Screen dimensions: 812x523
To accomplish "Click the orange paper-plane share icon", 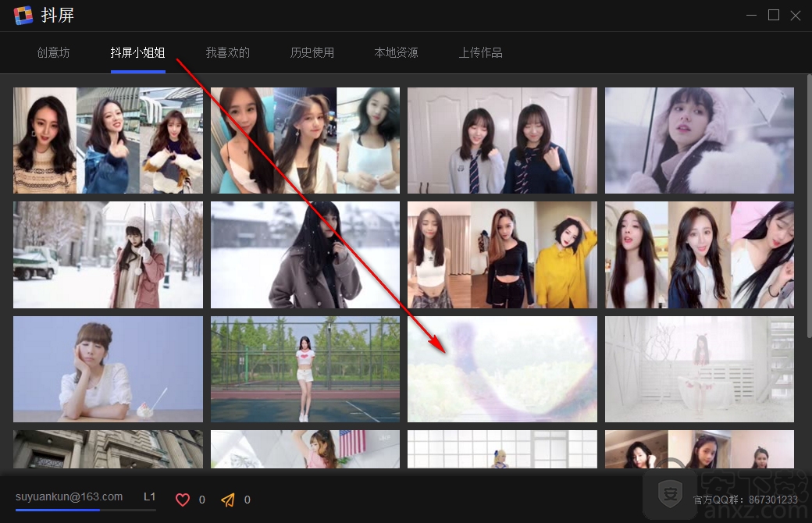I will click(x=228, y=500).
